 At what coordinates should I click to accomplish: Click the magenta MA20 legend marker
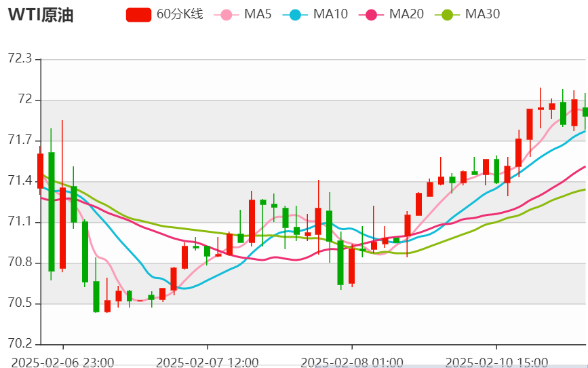pos(371,14)
